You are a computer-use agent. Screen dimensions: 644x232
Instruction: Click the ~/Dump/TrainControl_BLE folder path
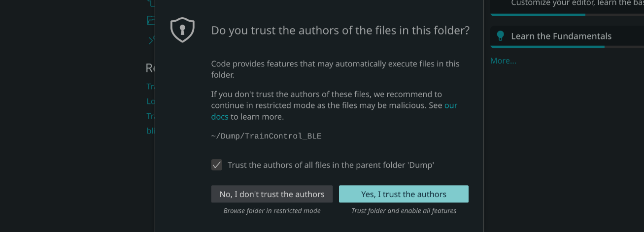tap(266, 136)
